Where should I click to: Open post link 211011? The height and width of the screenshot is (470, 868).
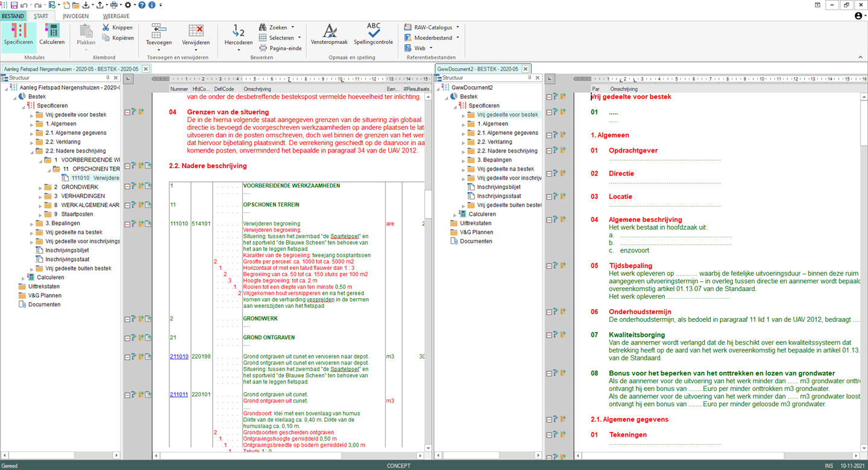pyautogui.click(x=179, y=395)
